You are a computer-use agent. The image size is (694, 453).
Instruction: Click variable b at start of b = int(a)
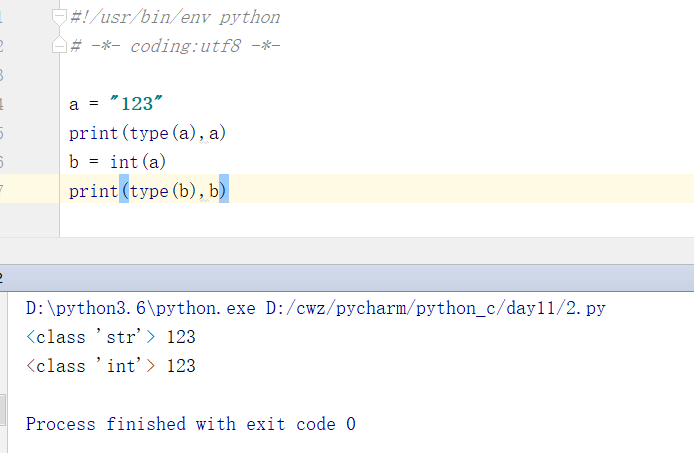click(74, 162)
